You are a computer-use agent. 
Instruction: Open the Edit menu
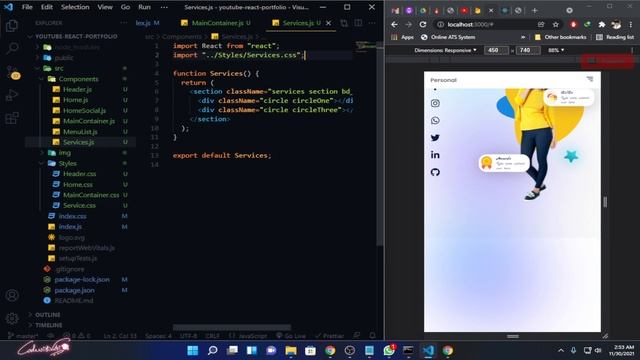click(x=47, y=7)
